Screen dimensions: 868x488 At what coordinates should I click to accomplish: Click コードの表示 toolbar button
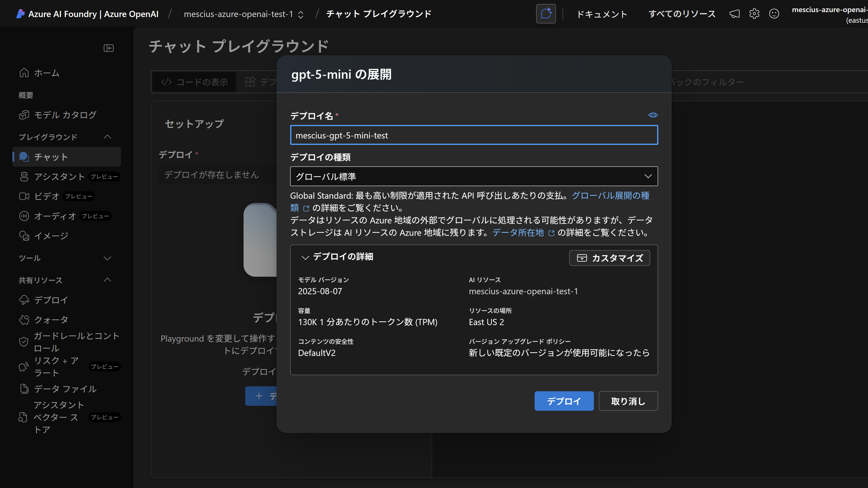tap(194, 82)
